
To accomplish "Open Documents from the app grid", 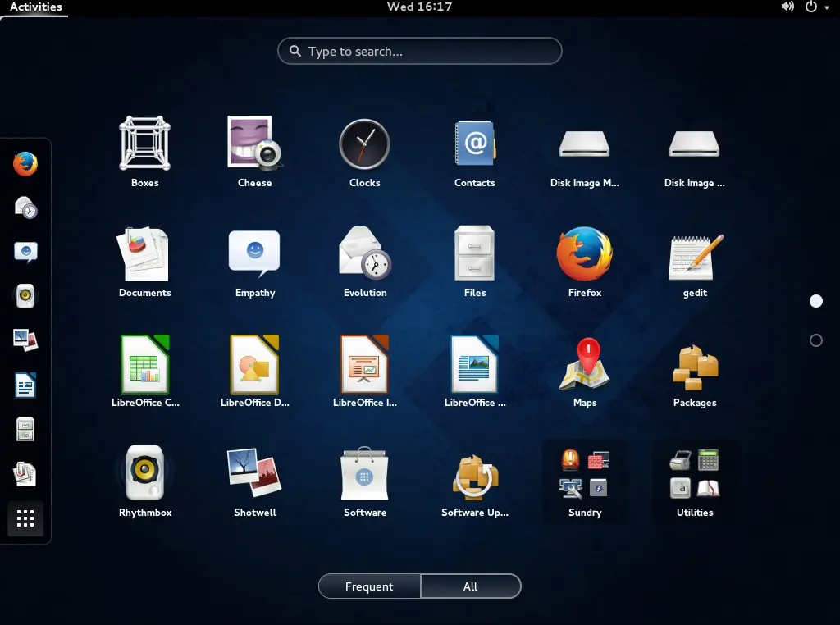I will pos(144,262).
